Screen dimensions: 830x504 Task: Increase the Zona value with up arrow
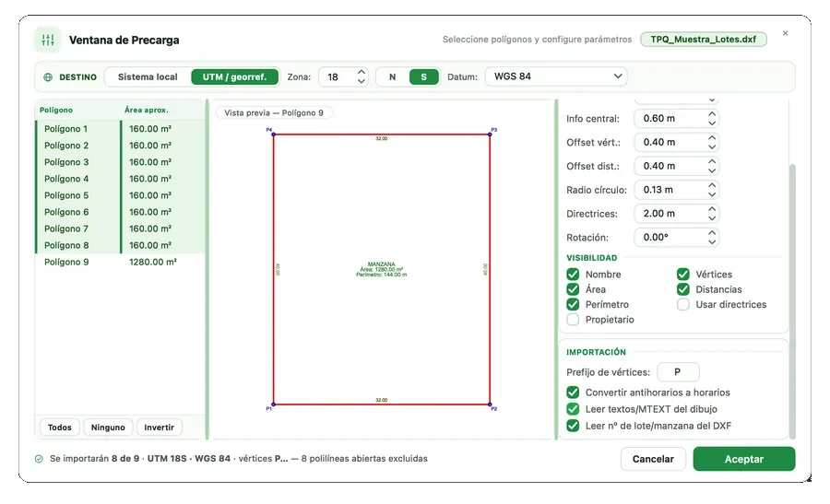[362, 72]
